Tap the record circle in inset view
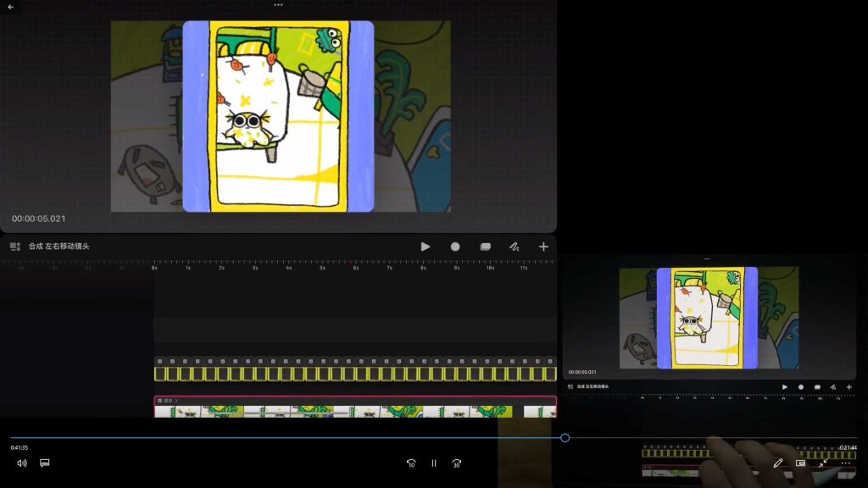Viewport: 868px width, 488px height. click(x=800, y=387)
